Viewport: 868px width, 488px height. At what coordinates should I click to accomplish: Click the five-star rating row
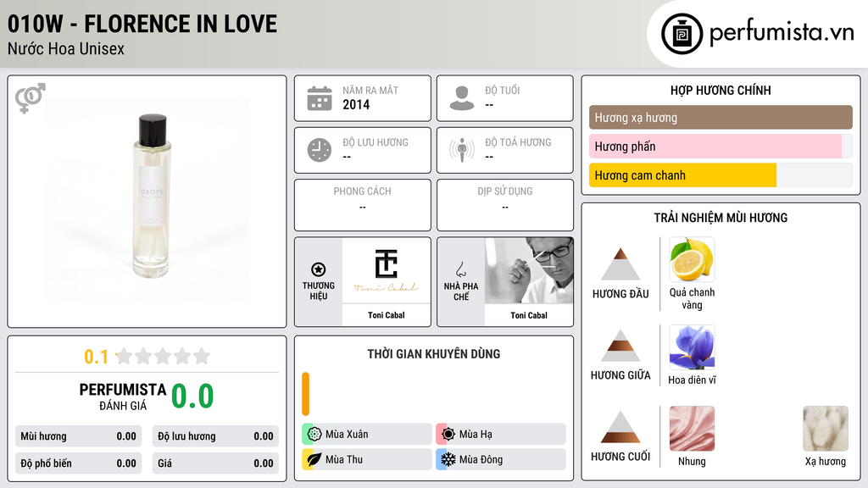pyautogui.click(x=163, y=356)
